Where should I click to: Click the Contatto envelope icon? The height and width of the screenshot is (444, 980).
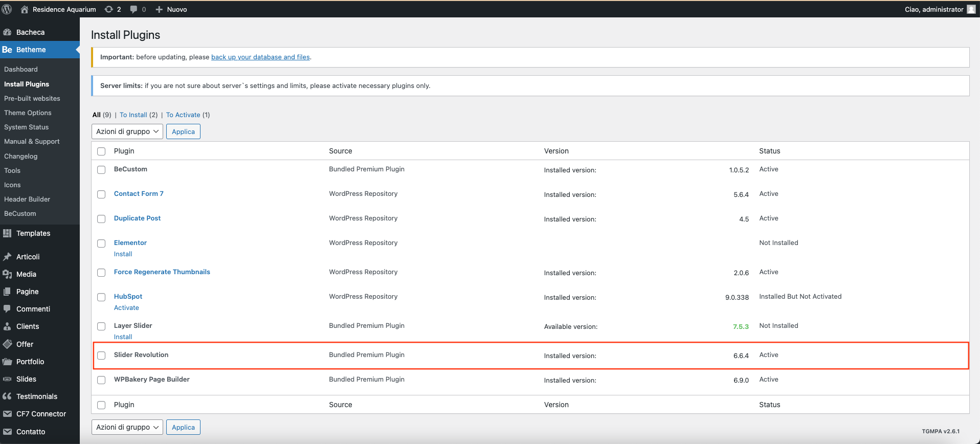pyautogui.click(x=7, y=432)
